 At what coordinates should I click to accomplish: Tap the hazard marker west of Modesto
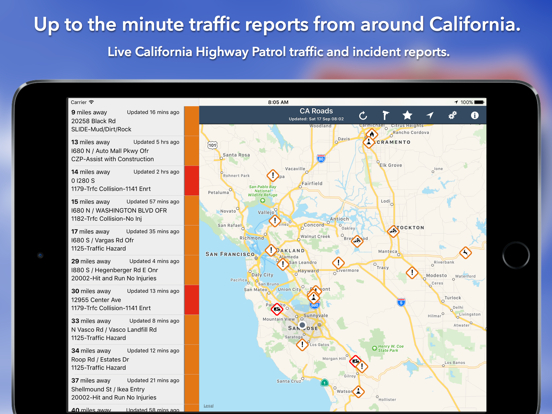(x=412, y=272)
